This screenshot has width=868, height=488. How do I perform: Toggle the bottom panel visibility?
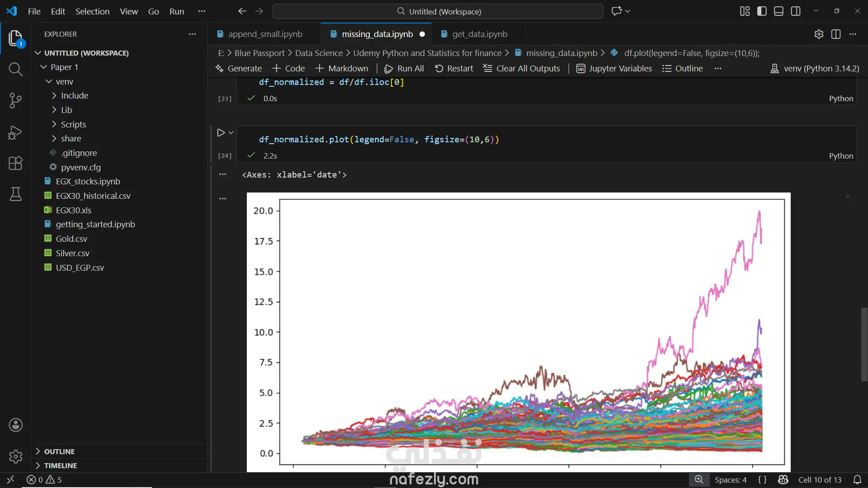[778, 11]
